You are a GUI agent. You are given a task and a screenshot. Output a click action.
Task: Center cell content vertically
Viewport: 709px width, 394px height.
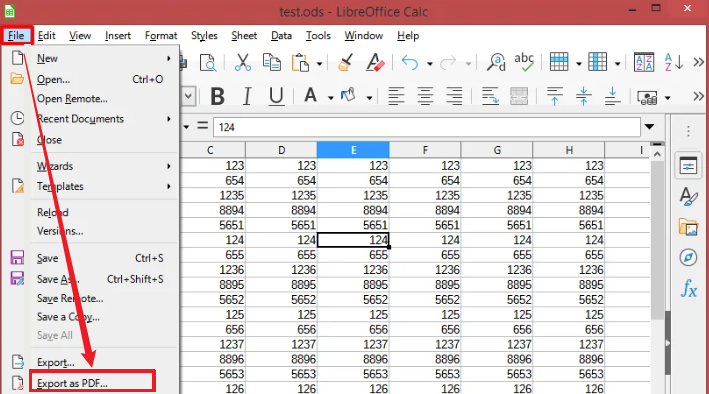[x=583, y=96]
